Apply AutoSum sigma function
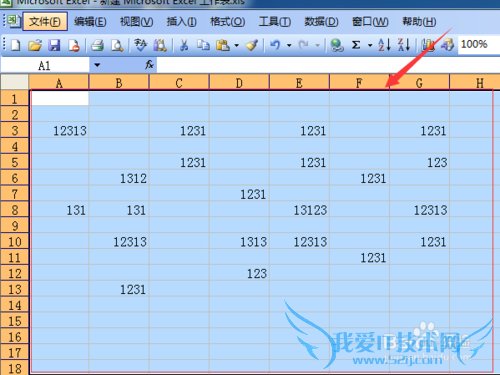This screenshot has width=500, height=375. click(x=356, y=45)
